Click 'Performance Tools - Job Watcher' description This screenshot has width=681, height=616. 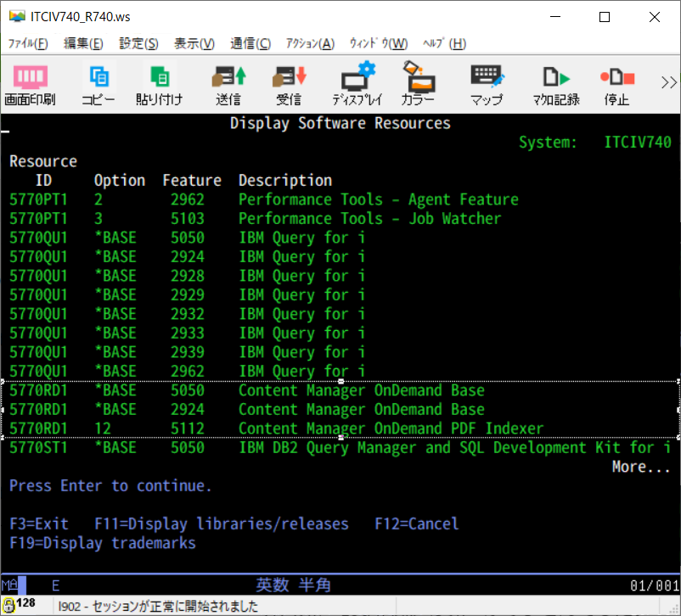pyautogui.click(x=369, y=218)
